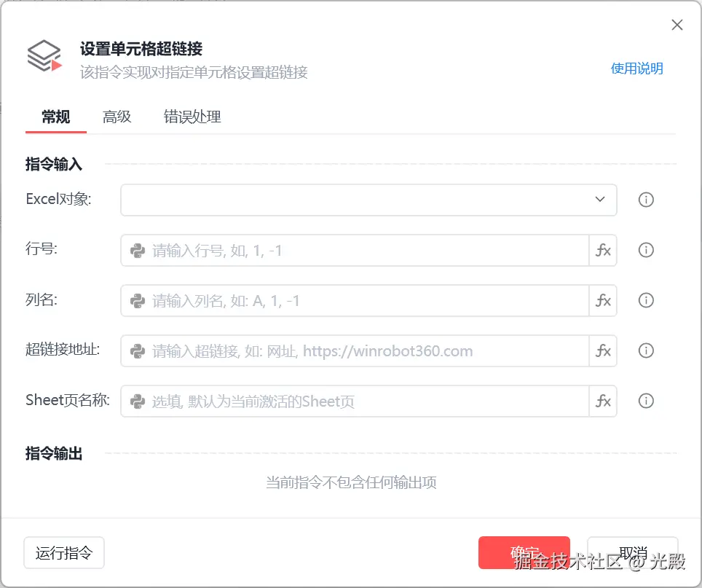
Task: Click the Sheet页名称 label
Action: [68, 400]
